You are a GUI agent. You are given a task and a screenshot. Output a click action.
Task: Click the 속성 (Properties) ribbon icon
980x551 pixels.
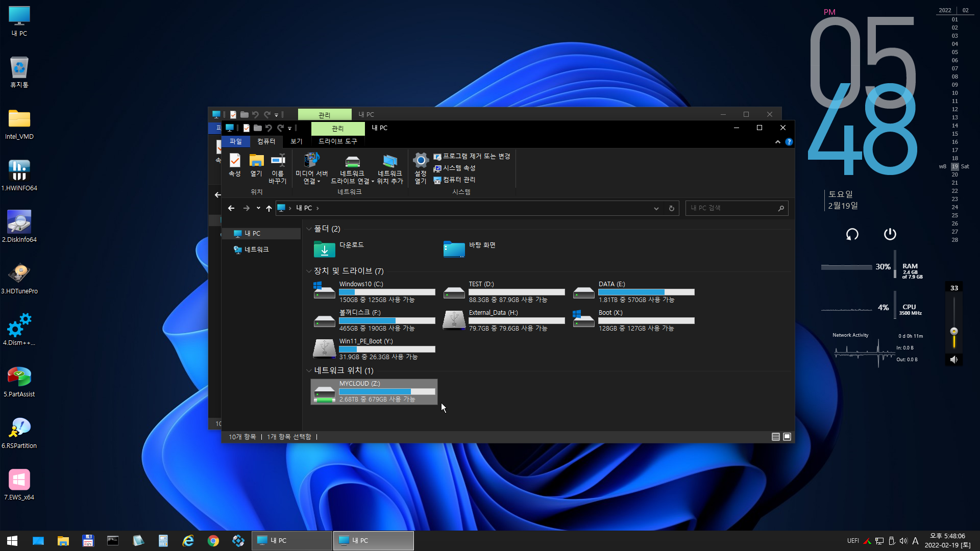234,165
